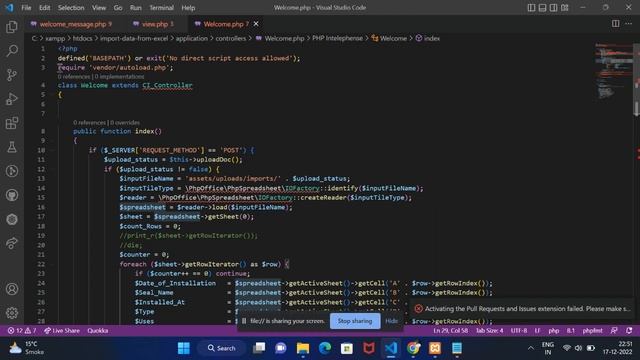
Task: Click Quokka in status bar
Action: tap(98, 331)
